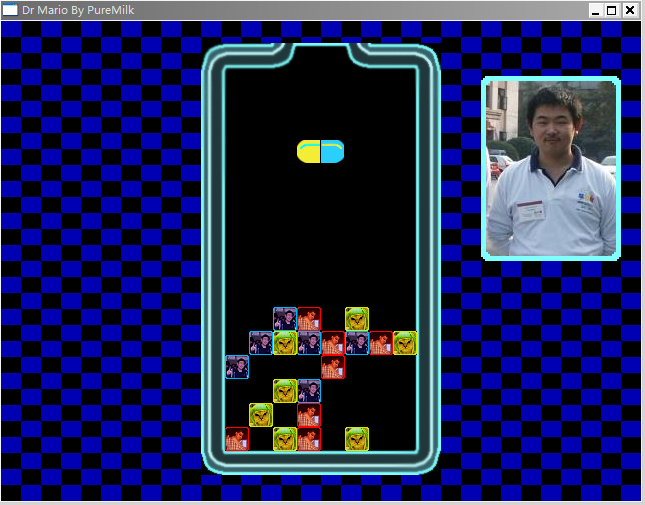The image size is (645, 505).
Task: Click the blue block directly under the topmost yellow block
Action: (357, 343)
